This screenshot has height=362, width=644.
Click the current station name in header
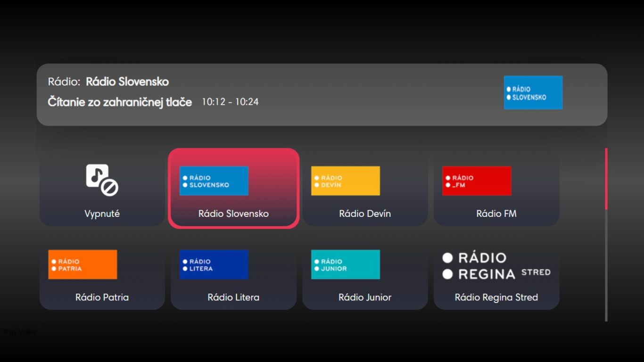(127, 82)
